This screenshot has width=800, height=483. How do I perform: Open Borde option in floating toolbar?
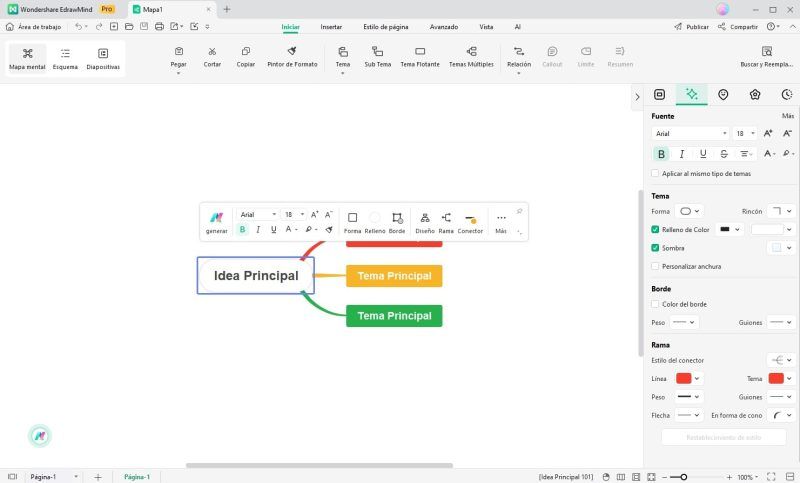point(397,222)
